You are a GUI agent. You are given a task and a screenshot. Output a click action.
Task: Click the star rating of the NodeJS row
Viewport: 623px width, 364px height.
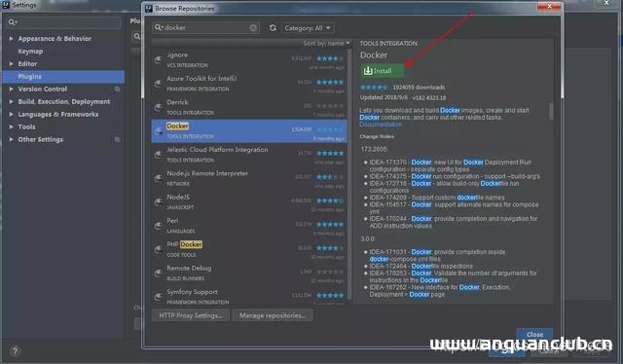pyautogui.click(x=330, y=200)
